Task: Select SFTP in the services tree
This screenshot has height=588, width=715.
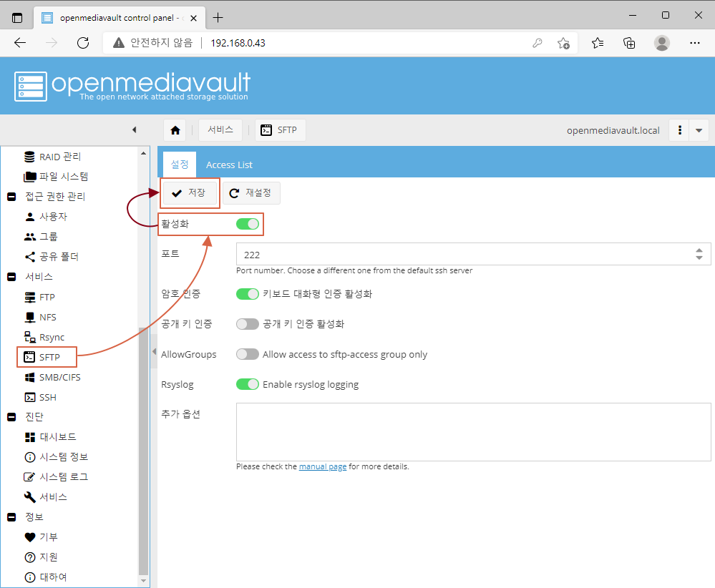Action: (42, 357)
